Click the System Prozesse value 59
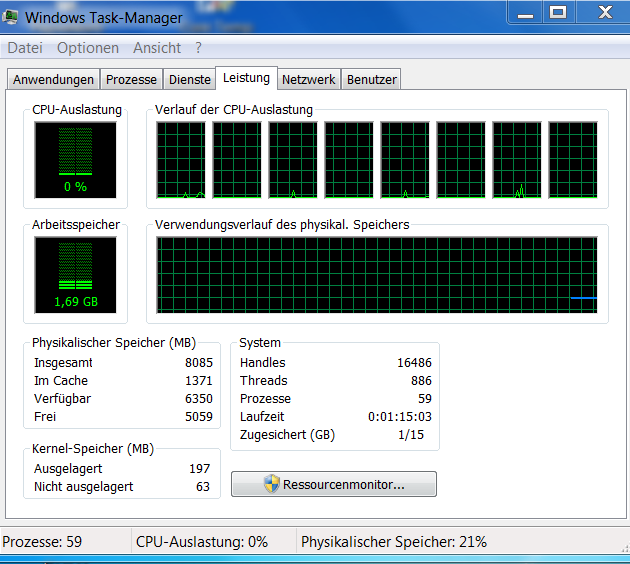This screenshot has width=630, height=564. [x=425, y=398]
